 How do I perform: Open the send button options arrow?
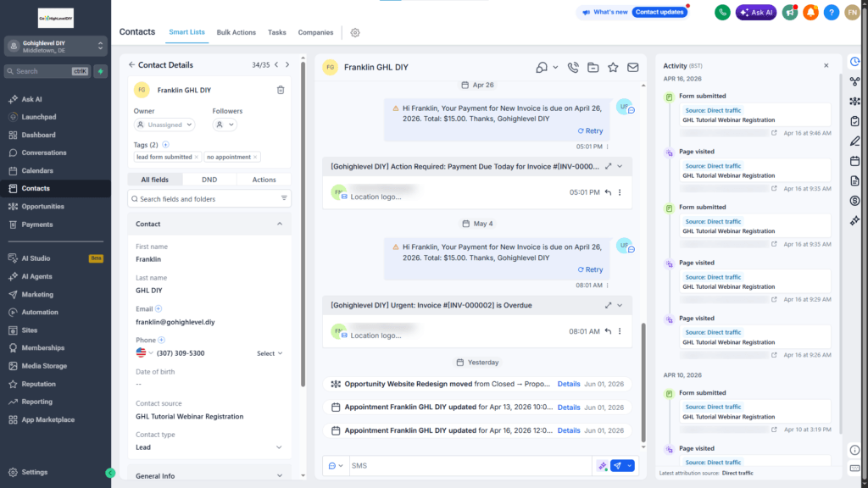(x=630, y=466)
